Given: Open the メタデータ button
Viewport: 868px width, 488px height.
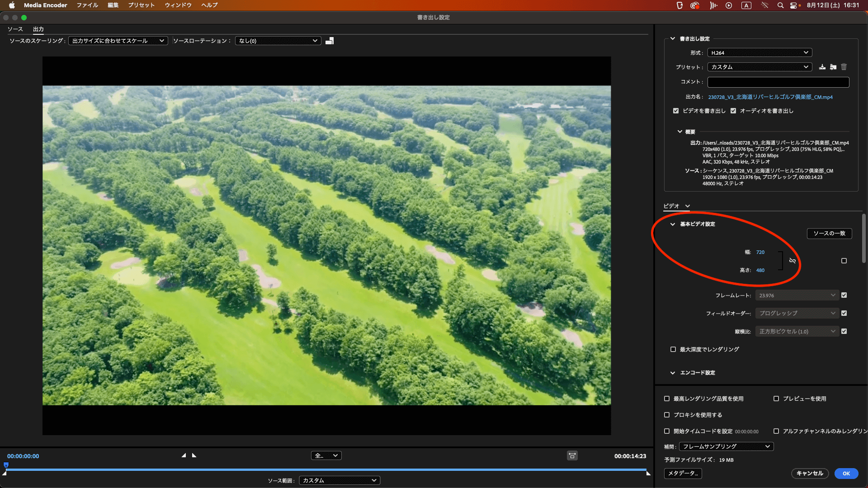Looking at the screenshot, I should click(683, 474).
